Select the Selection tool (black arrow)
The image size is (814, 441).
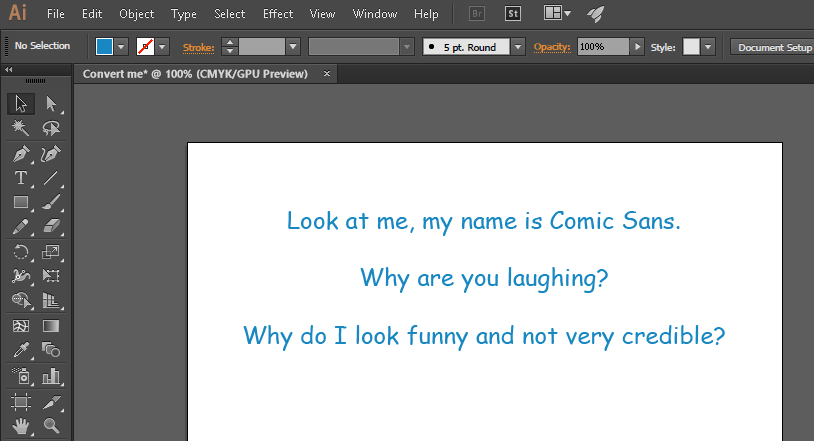pyautogui.click(x=21, y=104)
